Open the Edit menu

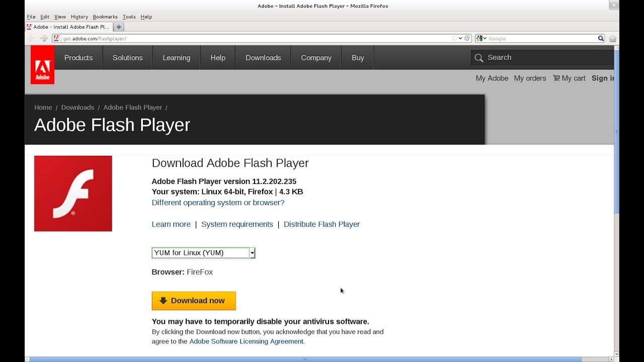point(45,17)
